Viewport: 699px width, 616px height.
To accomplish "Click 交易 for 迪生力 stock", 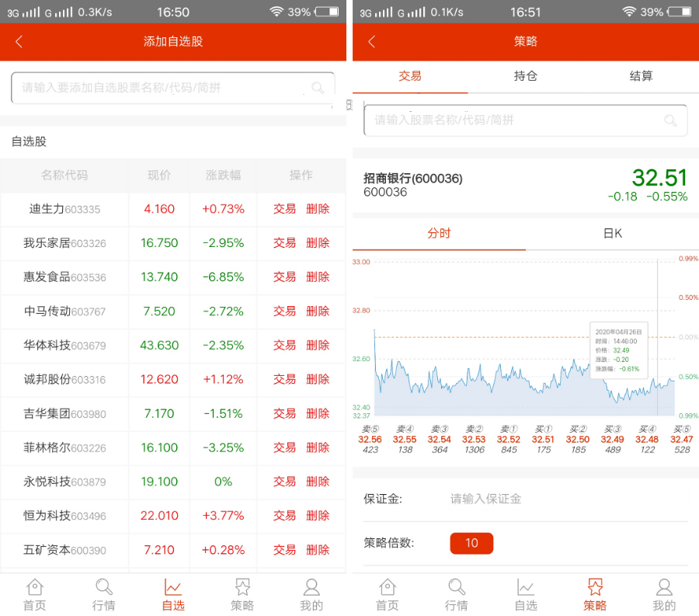I will 284,209.
